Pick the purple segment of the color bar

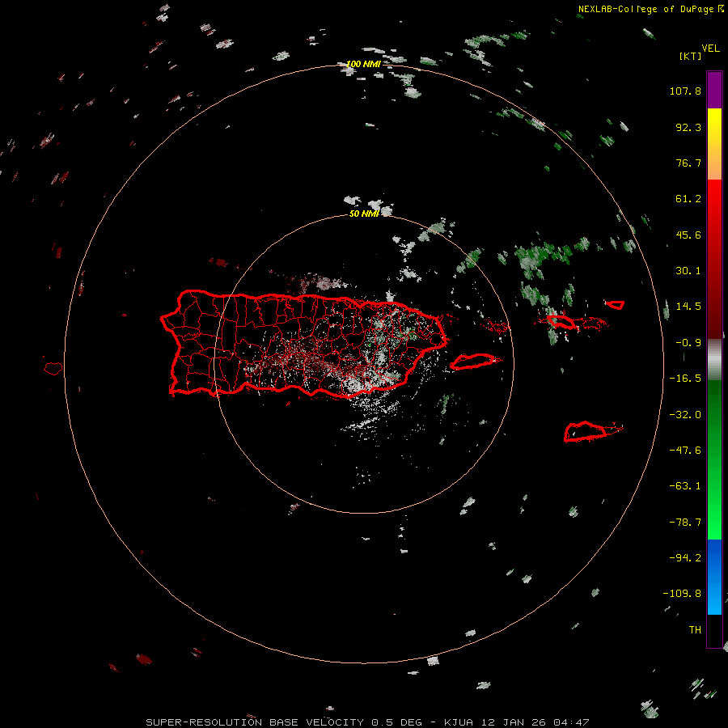pos(714,90)
